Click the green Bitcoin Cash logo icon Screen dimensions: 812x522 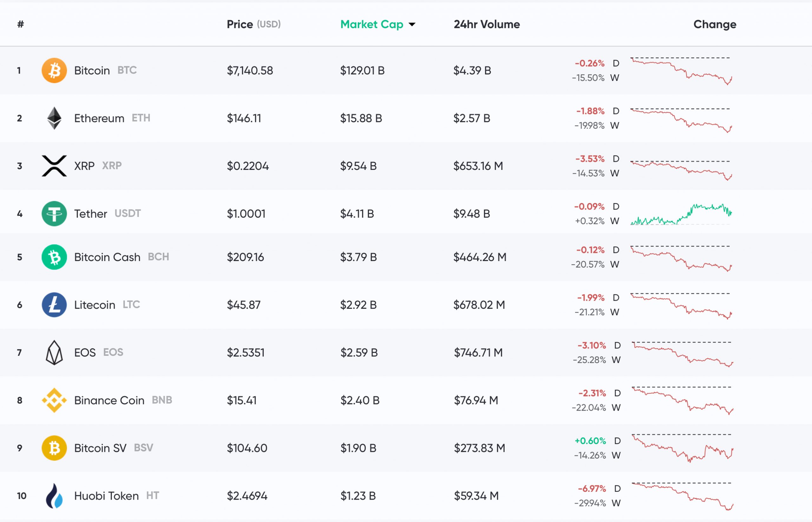[54, 257]
